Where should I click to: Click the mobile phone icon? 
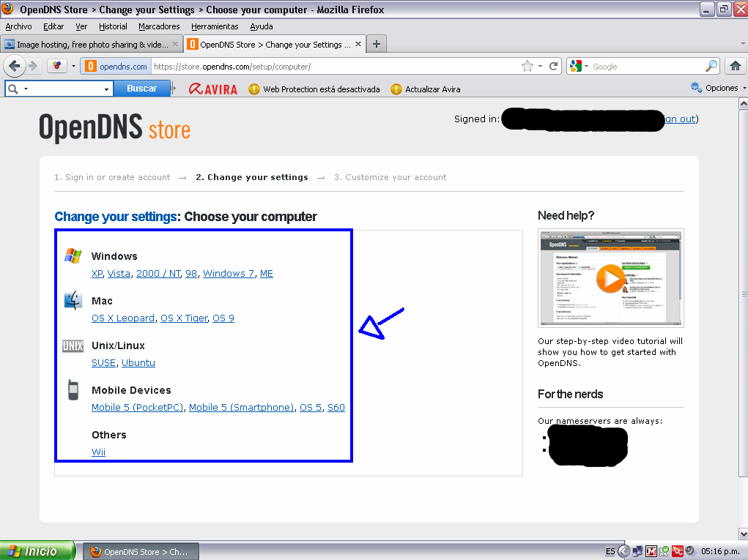coord(73,390)
